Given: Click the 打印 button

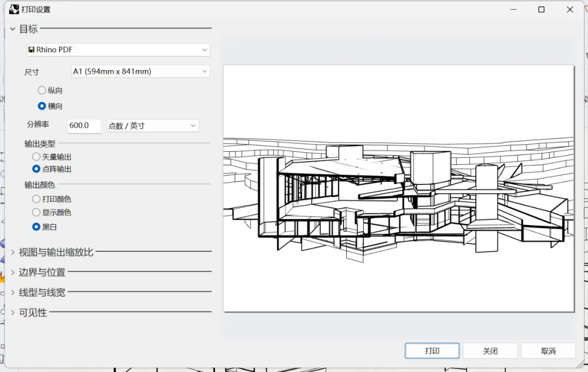Looking at the screenshot, I should click(x=432, y=351).
